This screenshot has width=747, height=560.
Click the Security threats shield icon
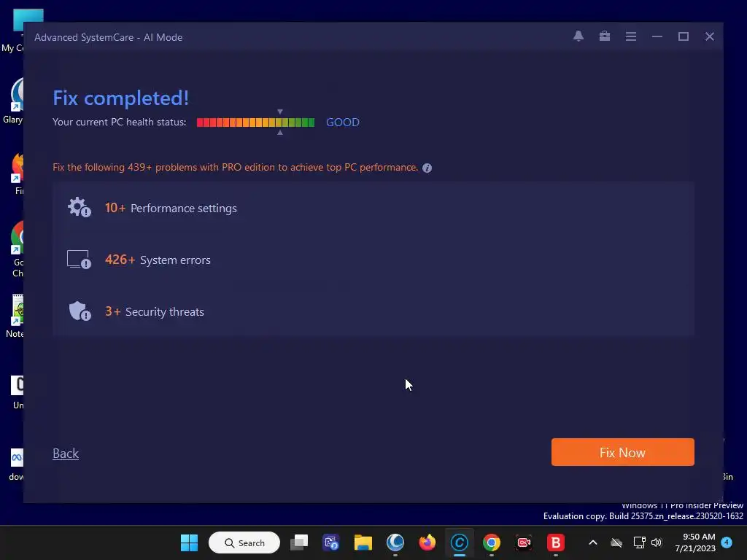click(x=80, y=311)
